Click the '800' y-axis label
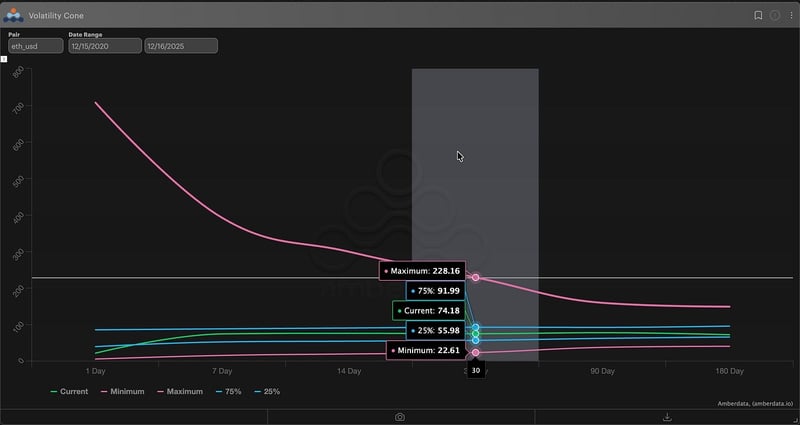The height and width of the screenshot is (425, 800). click(18, 72)
